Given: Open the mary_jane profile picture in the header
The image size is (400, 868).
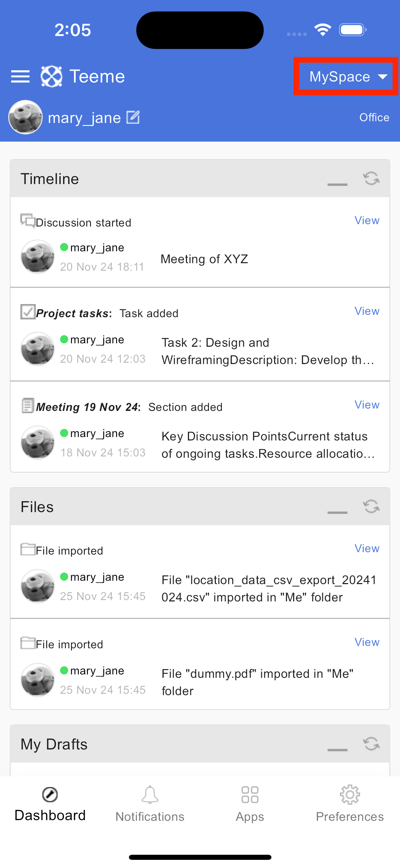Looking at the screenshot, I should tap(25, 117).
